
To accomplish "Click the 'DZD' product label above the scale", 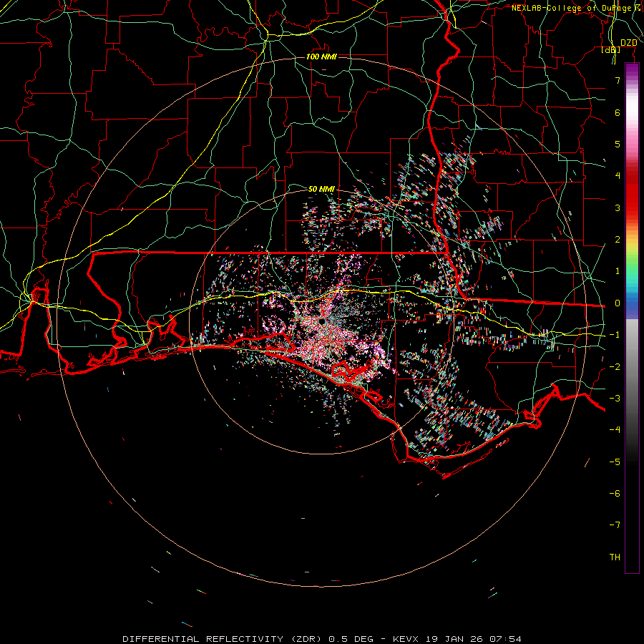I will (x=629, y=43).
